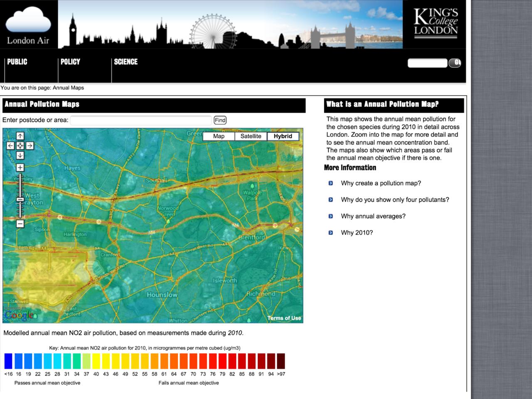Open the Terms of Use link
This screenshot has width=532, height=399.
tap(284, 318)
